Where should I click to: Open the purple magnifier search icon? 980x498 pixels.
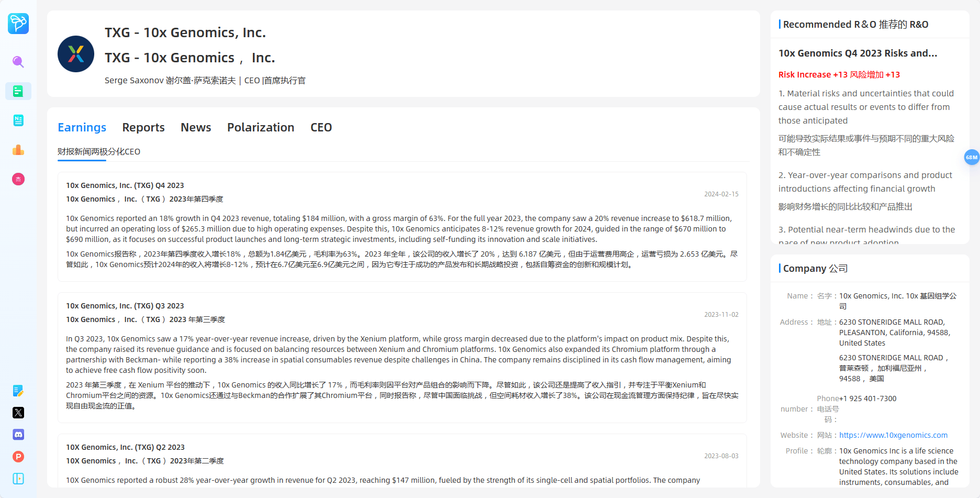18,62
